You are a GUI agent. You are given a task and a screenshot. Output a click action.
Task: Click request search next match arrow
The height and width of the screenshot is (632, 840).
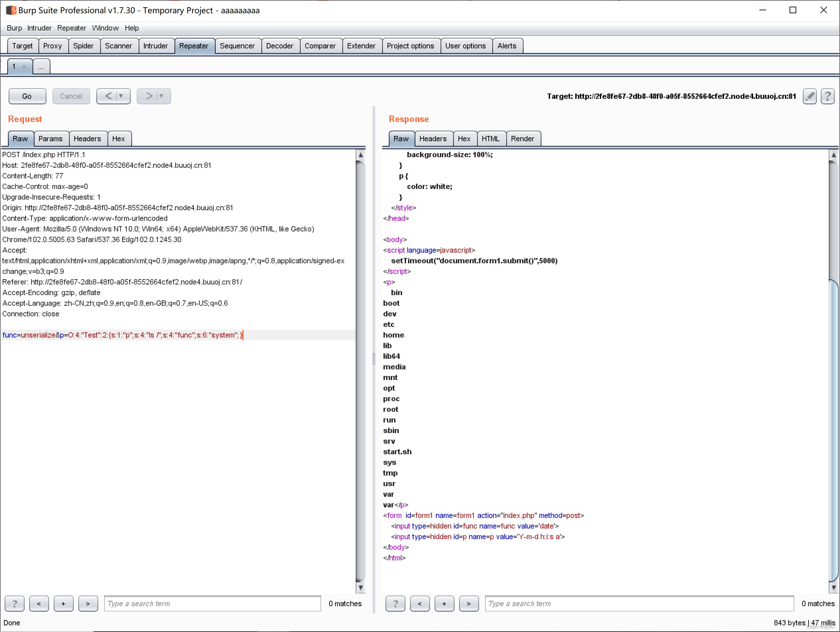[88, 603]
